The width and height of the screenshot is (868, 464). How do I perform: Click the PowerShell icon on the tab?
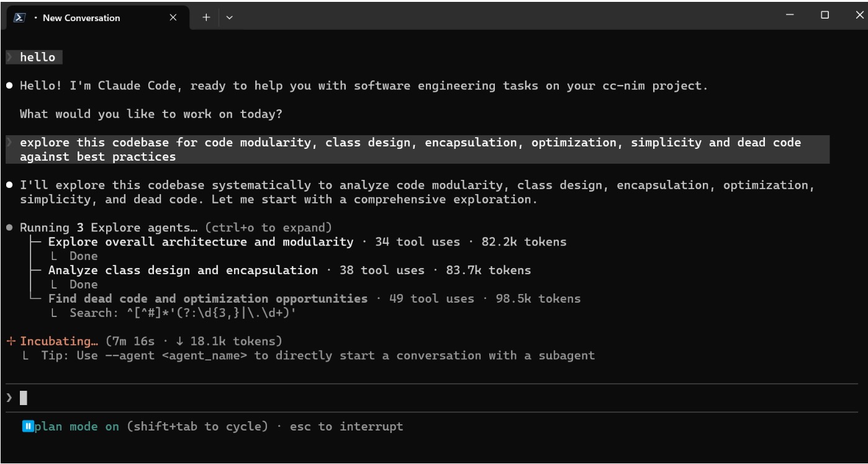pos(19,18)
